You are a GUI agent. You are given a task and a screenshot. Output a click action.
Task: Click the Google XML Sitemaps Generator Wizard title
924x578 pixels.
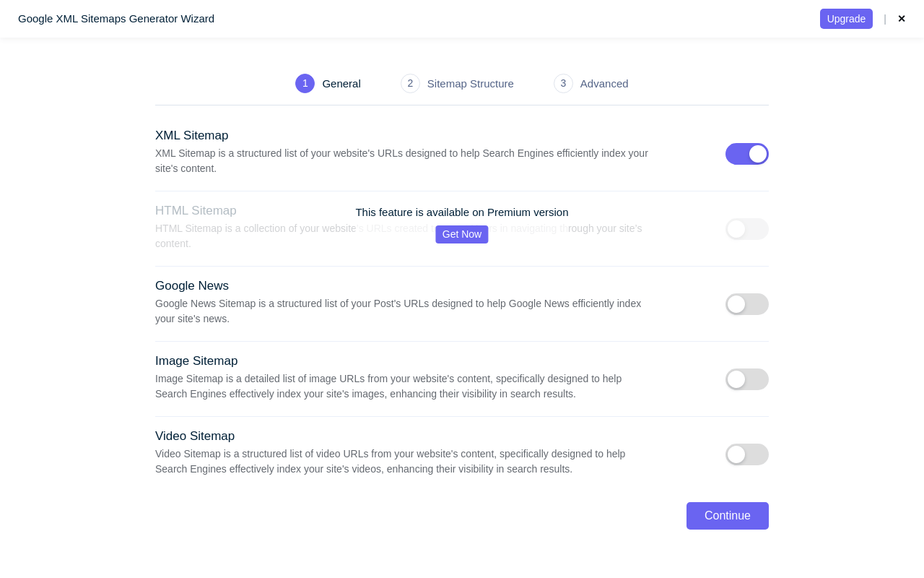tap(116, 19)
